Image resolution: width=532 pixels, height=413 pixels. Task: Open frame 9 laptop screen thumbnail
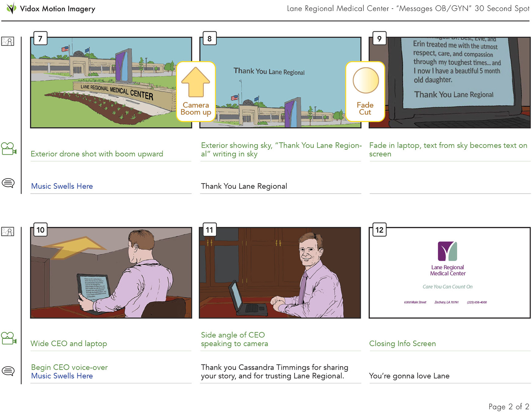tap(450, 82)
